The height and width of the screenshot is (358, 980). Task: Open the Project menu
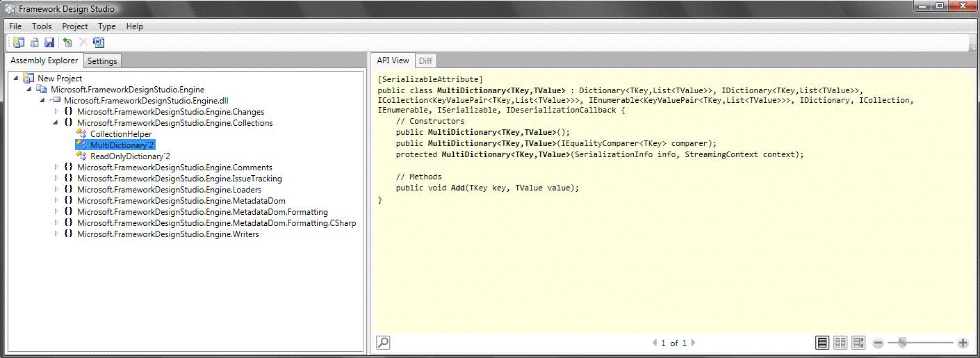pyautogui.click(x=75, y=26)
